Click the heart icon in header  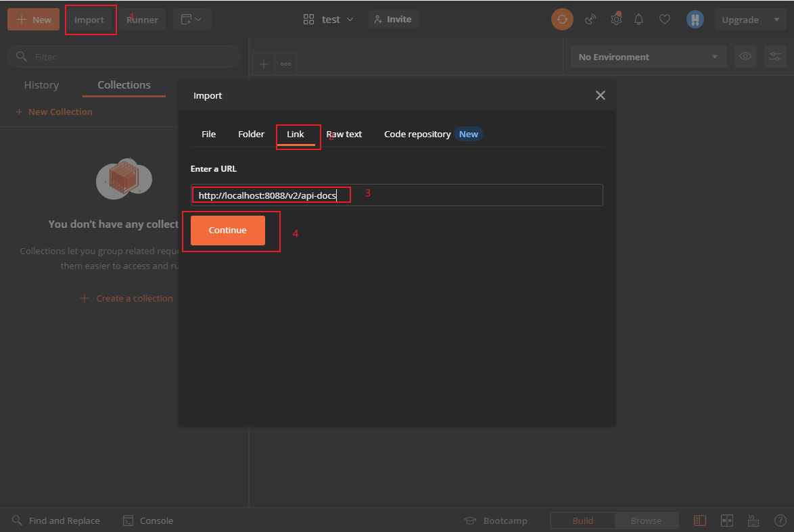click(x=665, y=20)
